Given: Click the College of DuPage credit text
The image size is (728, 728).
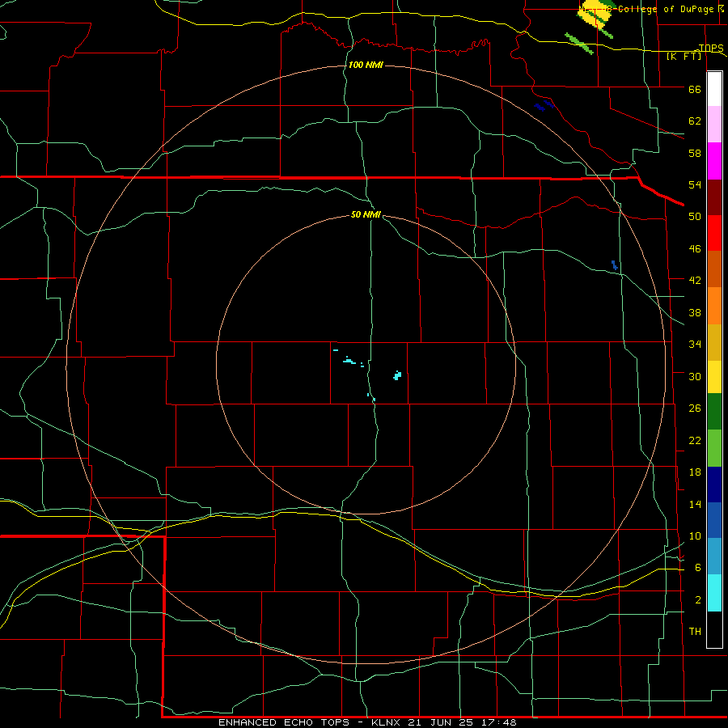Looking at the screenshot, I should 667,9.
